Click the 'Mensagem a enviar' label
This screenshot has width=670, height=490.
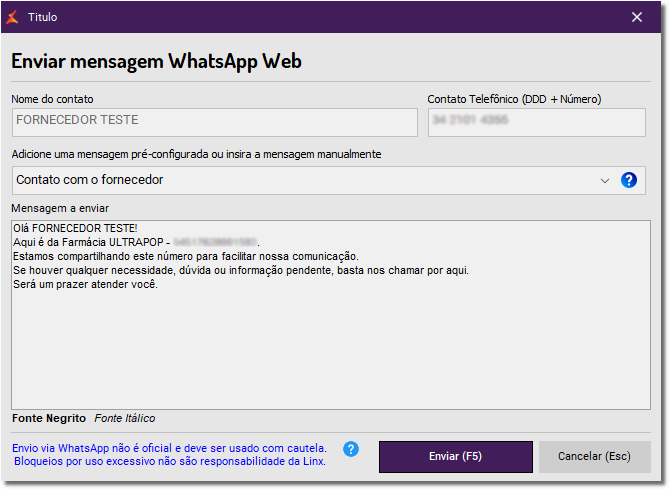[60, 208]
